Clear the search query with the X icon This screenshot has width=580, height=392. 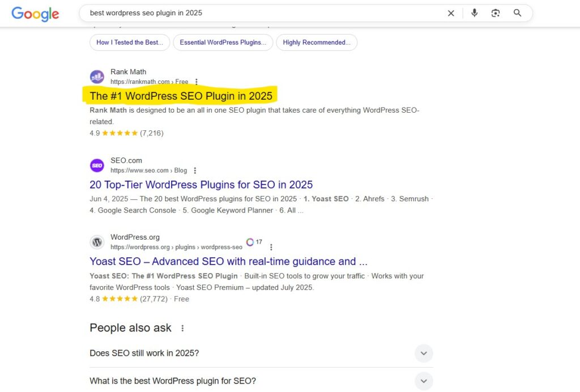click(x=451, y=14)
